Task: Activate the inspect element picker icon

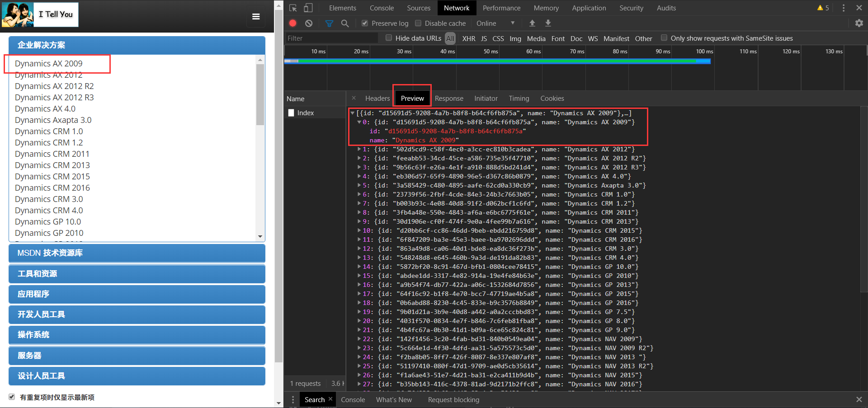Action: click(293, 8)
